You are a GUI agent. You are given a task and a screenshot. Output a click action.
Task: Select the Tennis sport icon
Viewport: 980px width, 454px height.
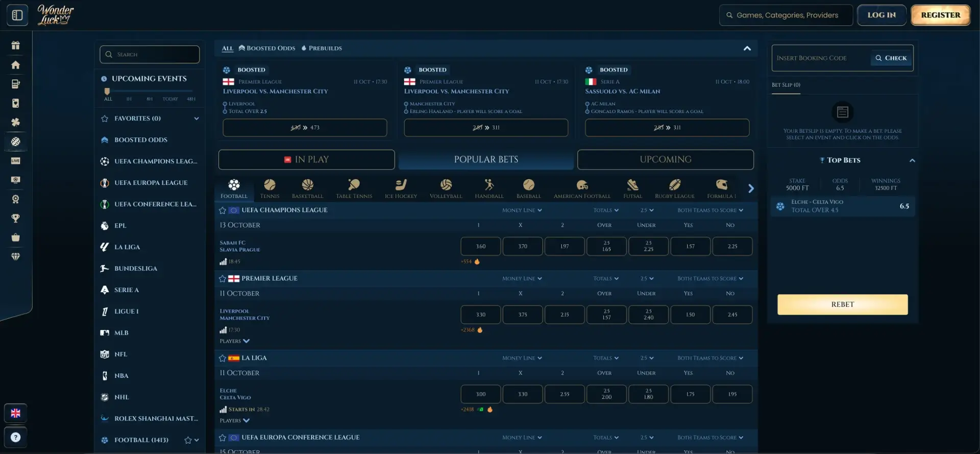point(269,188)
